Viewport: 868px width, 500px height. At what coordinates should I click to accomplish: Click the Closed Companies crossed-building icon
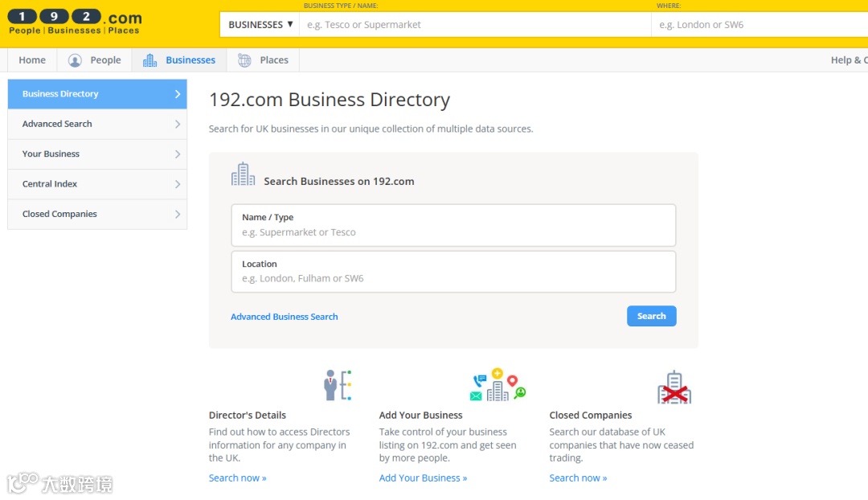tap(674, 387)
